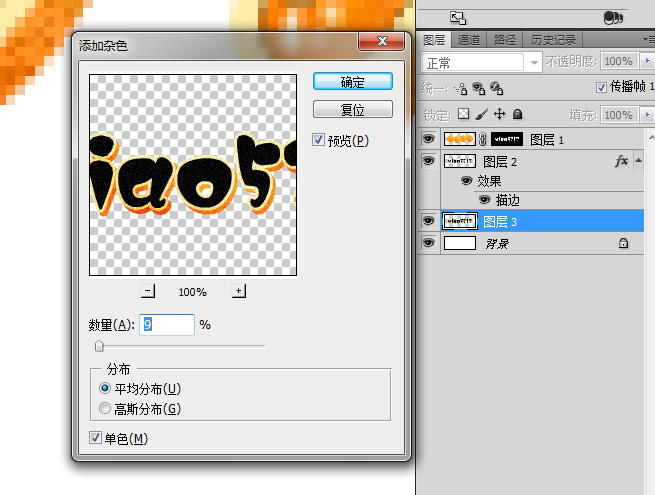This screenshot has width=655, height=495.
Task: Click the lock image pixels brush icon
Action: 482,114
